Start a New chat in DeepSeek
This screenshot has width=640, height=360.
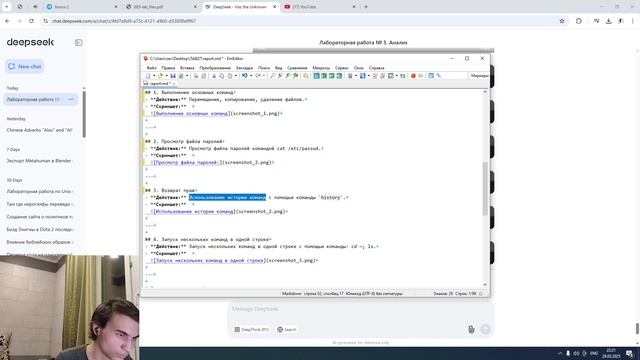click(x=25, y=67)
